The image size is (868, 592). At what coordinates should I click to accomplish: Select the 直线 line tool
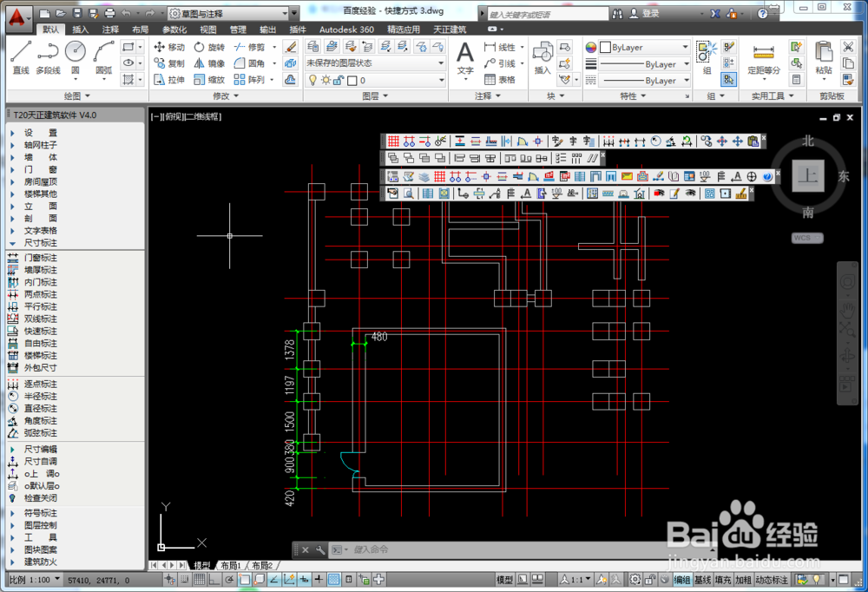point(21,57)
